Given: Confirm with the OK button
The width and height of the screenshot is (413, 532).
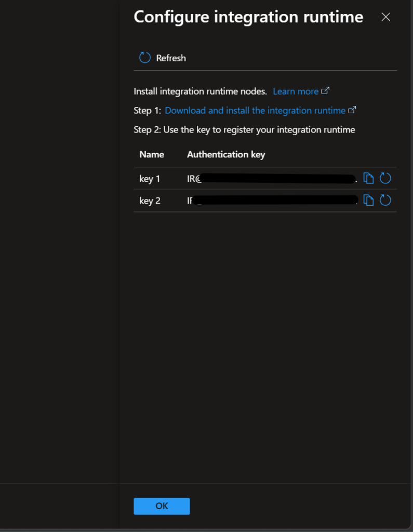Looking at the screenshot, I should pyautogui.click(x=162, y=506).
